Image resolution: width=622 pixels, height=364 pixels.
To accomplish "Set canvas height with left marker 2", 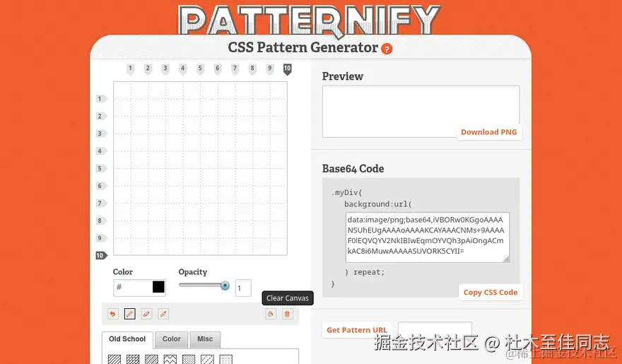I will pos(101,116).
